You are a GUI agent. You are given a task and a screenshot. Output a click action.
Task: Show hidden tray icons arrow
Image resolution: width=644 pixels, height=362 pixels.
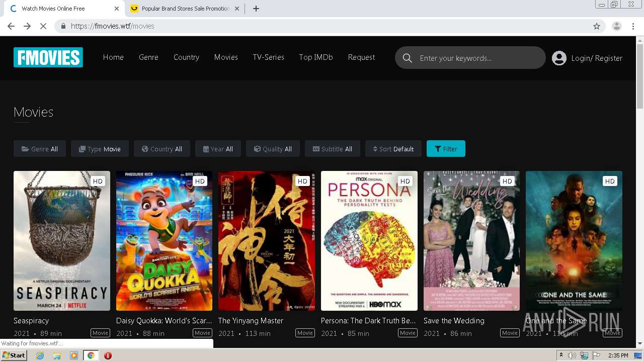[561, 355]
